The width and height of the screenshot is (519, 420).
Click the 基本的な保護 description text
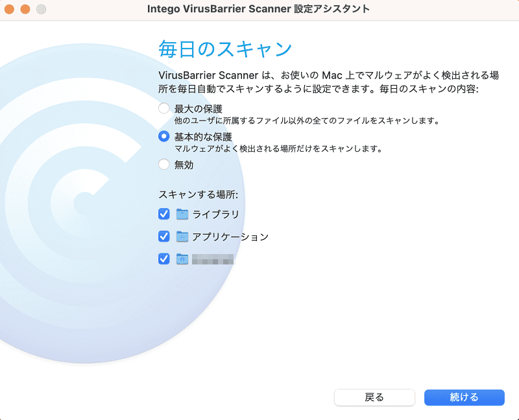click(x=278, y=149)
